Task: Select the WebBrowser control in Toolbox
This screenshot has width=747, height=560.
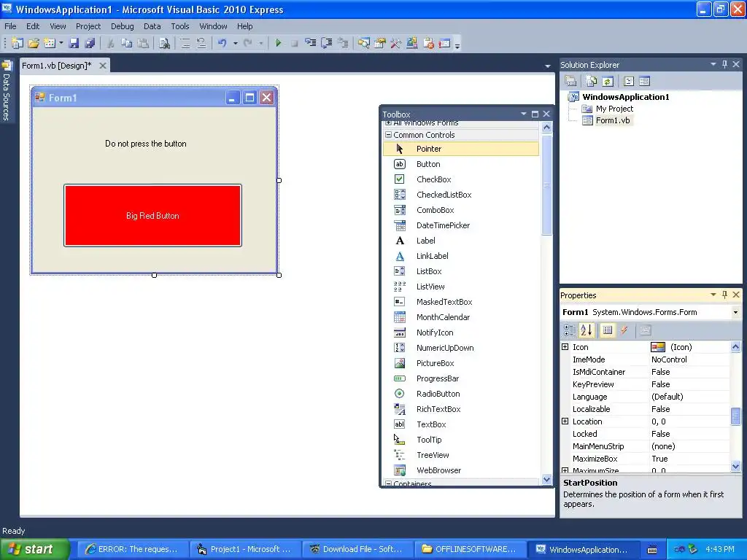Action: tap(461, 470)
